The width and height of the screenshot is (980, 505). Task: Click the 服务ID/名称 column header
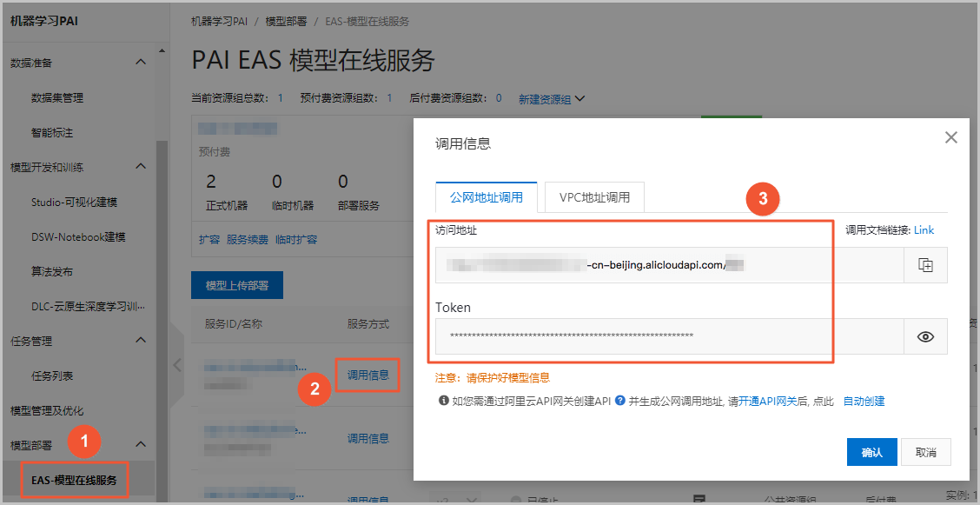233,323
